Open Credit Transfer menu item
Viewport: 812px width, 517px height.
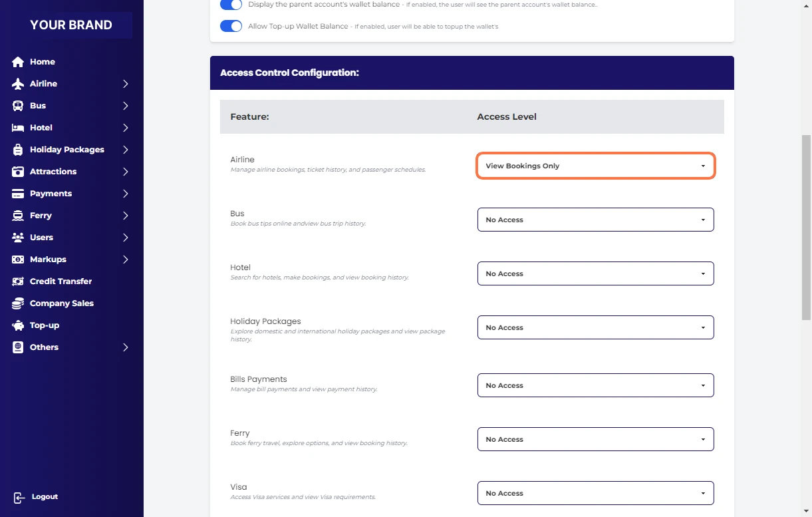coord(61,281)
